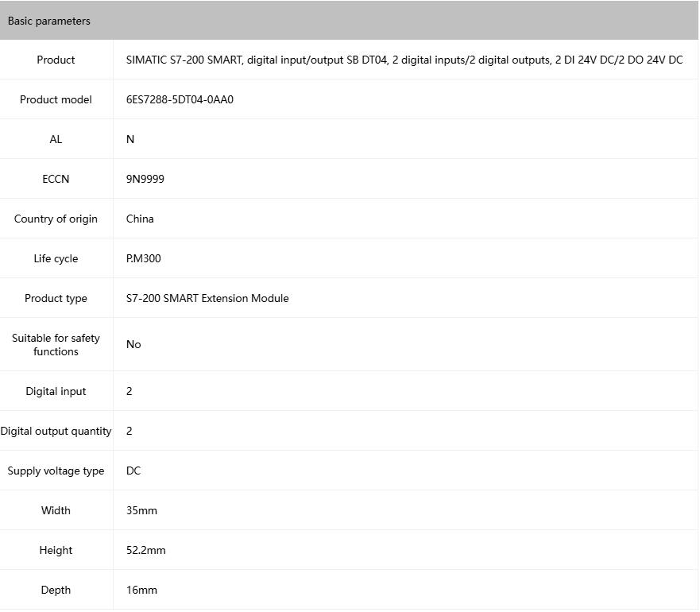The height and width of the screenshot is (612, 700).
Task: Select the safety functions value No
Action: click(133, 344)
